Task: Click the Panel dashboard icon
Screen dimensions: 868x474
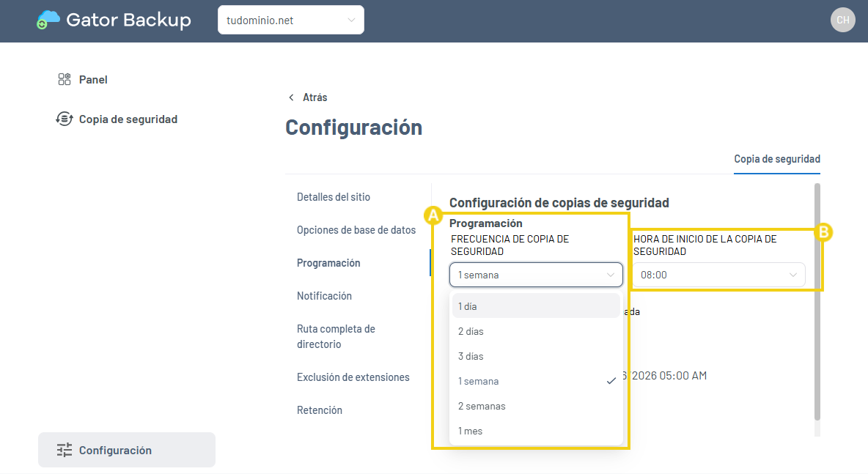Action: 65,79
